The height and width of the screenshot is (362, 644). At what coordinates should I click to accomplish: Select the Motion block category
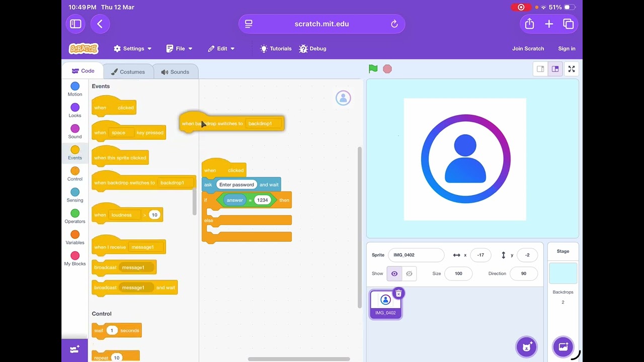pyautogui.click(x=75, y=89)
